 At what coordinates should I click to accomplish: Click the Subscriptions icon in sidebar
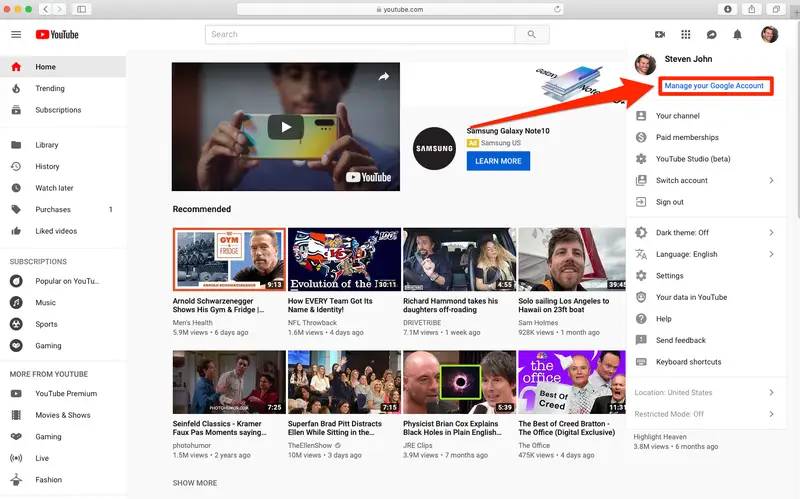click(x=16, y=110)
